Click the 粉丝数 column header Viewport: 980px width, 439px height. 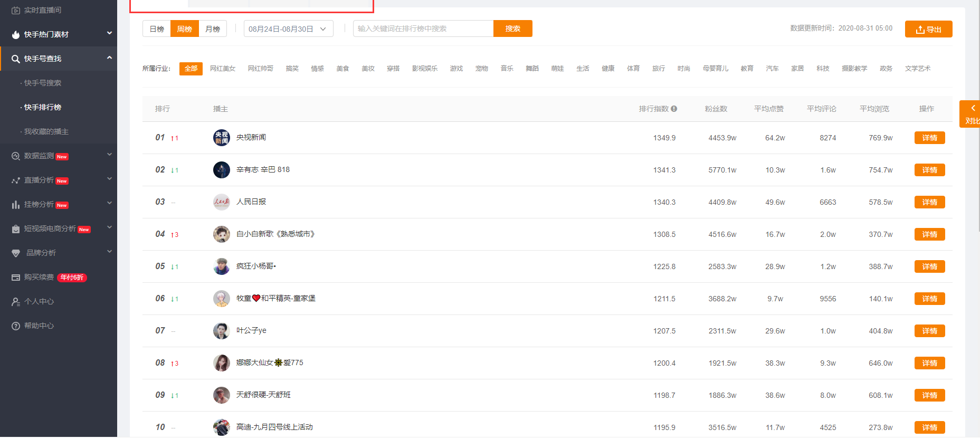click(x=716, y=109)
